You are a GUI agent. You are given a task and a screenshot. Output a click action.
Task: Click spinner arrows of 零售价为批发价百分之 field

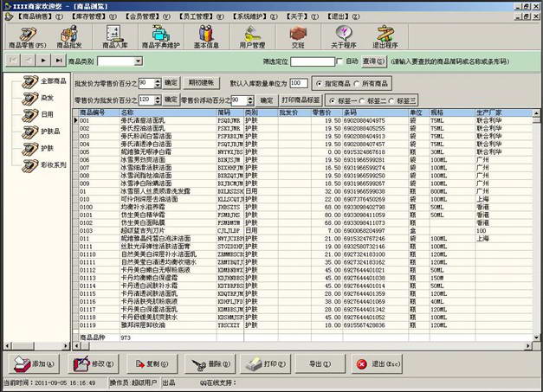click(158, 100)
